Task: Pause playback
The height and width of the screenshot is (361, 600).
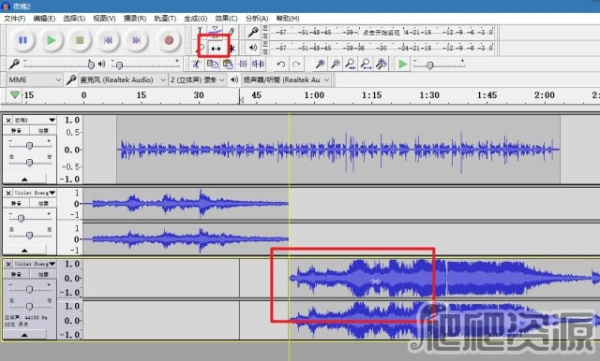Action: click(x=23, y=40)
